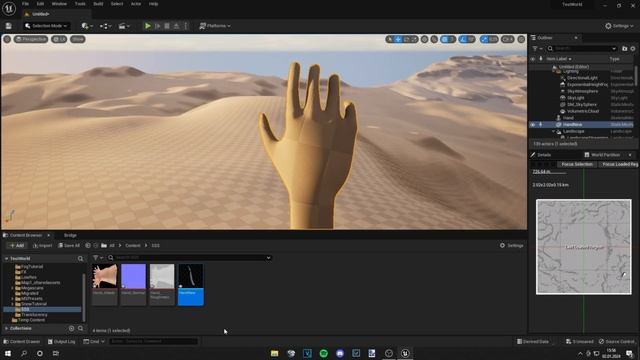Open the Window menu

coord(59,4)
